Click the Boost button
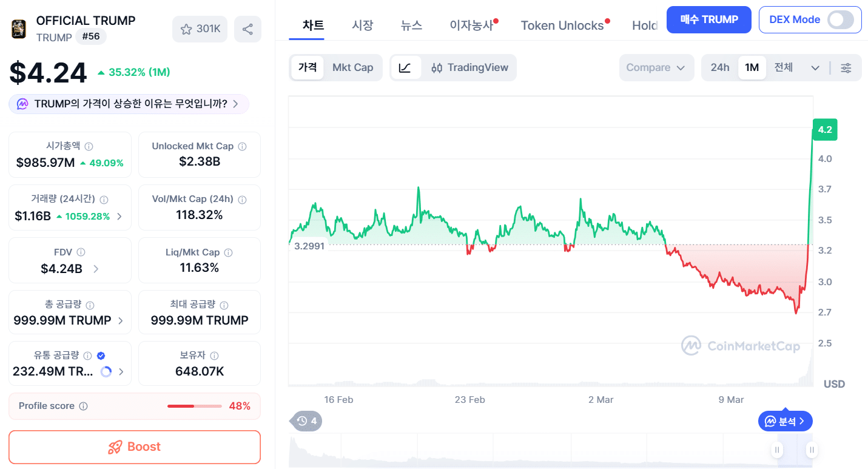 pos(135,447)
